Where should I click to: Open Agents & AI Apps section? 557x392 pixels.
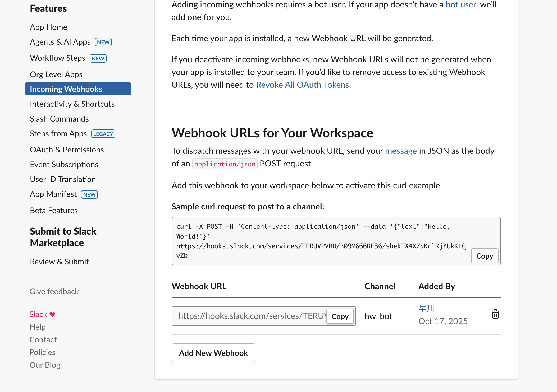[x=60, y=42]
